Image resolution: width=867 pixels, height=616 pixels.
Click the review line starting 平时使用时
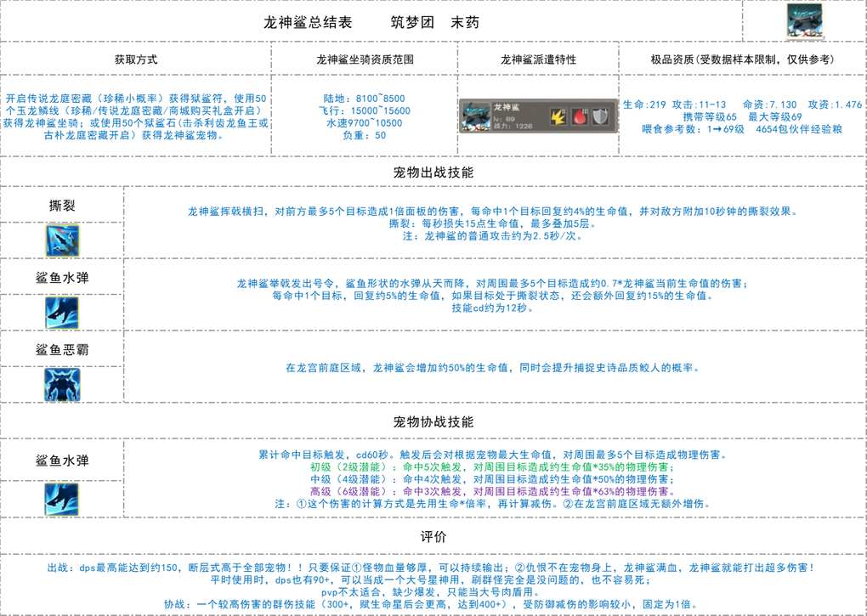point(431,579)
